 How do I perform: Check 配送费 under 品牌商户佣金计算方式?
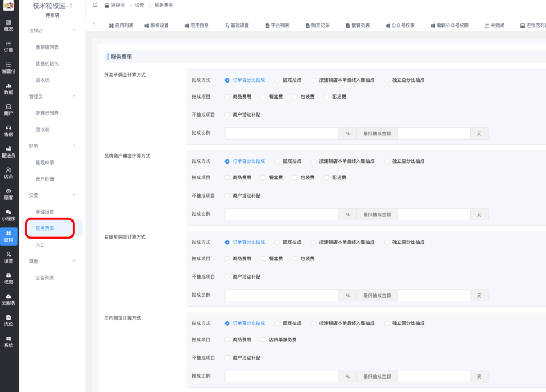click(327, 178)
